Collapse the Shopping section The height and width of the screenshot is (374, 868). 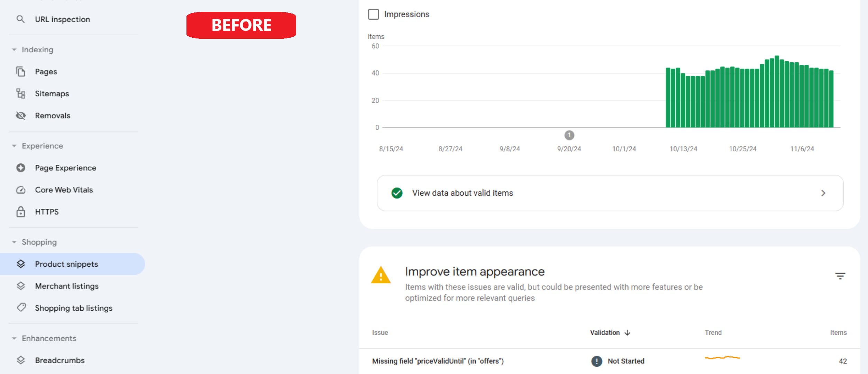tap(14, 242)
